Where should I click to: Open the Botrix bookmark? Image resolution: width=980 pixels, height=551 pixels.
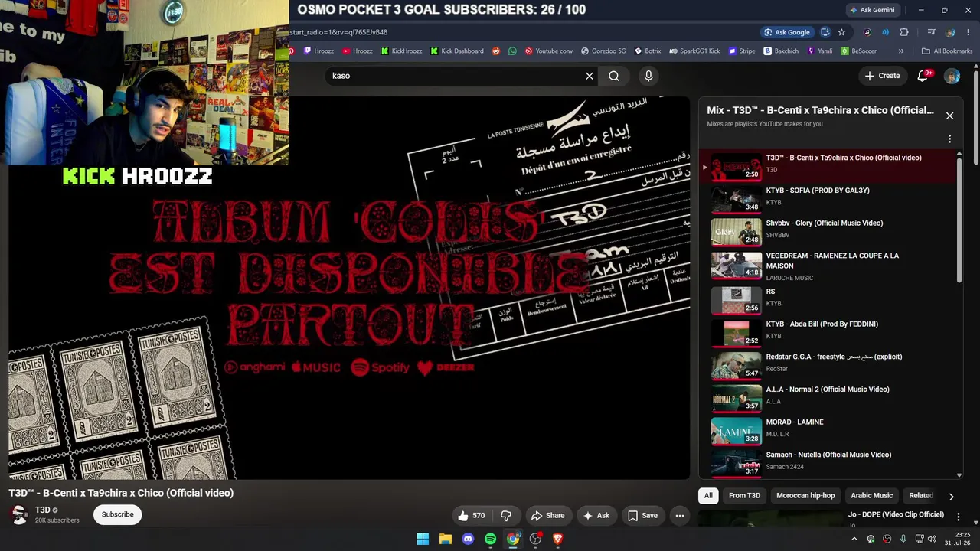pyautogui.click(x=648, y=51)
